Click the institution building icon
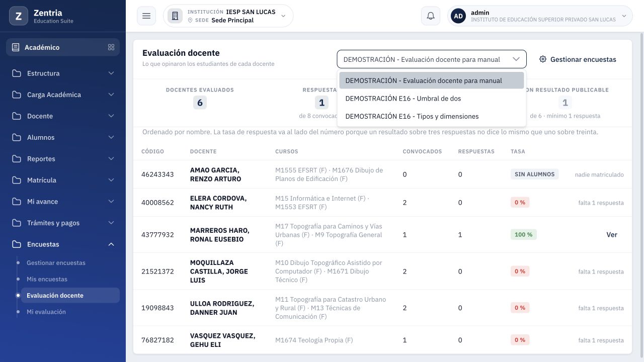The width and height of the screenshot is (644, 362). pos(175,16)
